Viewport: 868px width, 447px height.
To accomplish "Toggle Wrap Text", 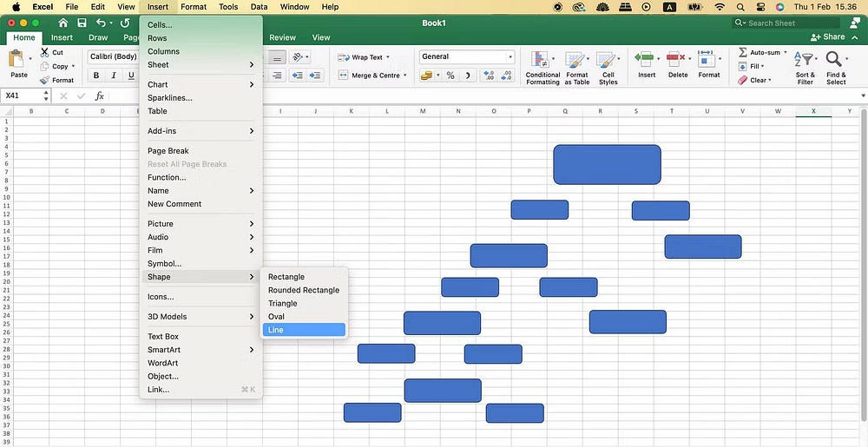I will click(363, 57).
